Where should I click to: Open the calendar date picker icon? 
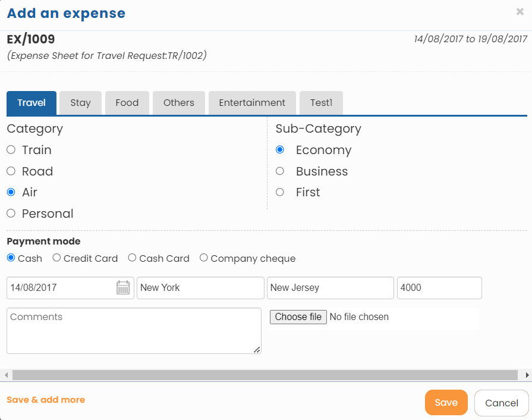tap(122, 287)
